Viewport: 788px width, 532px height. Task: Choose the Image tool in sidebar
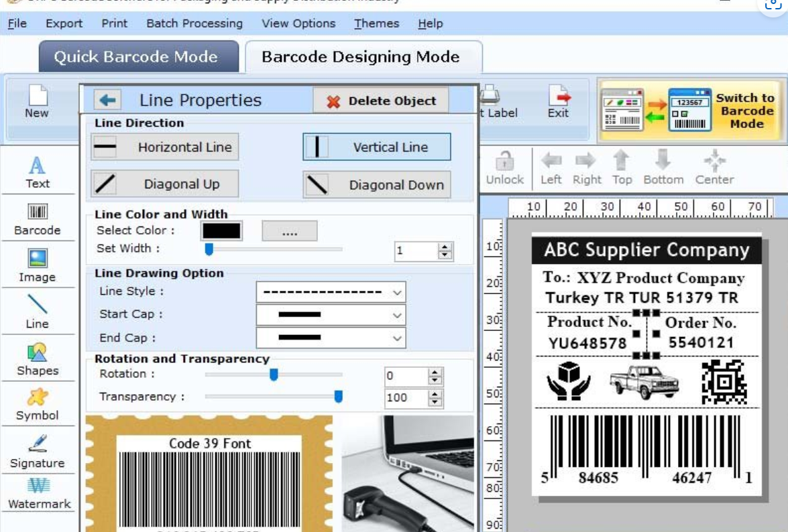coord(38,259)
